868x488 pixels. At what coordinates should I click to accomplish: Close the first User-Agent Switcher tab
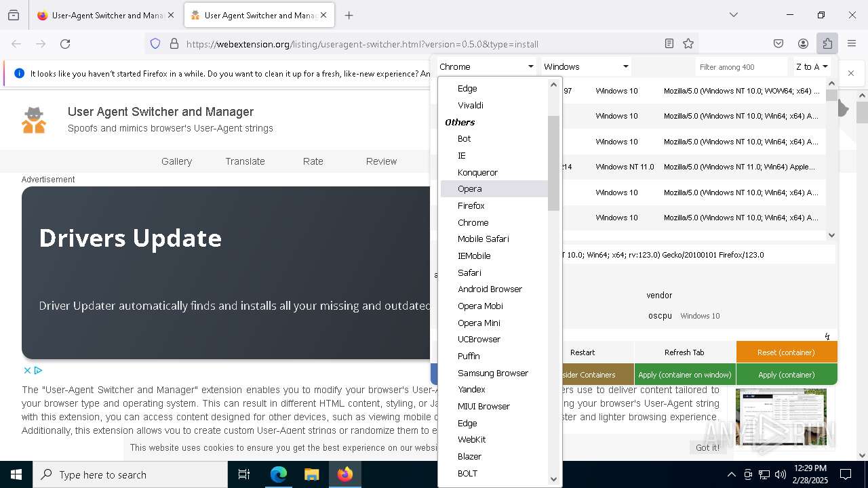(170, 15)
